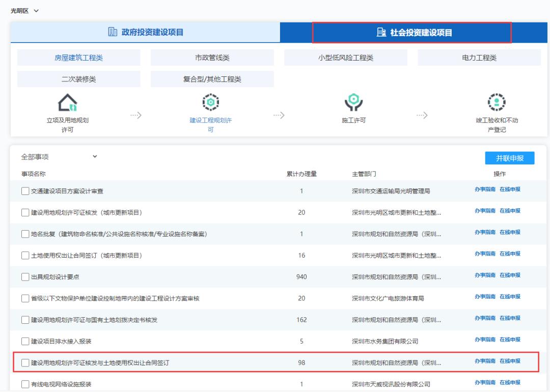Click 在线申报 for 出具规划设计要点
This screenshot has height=392, width=550.
coord(510,275)
